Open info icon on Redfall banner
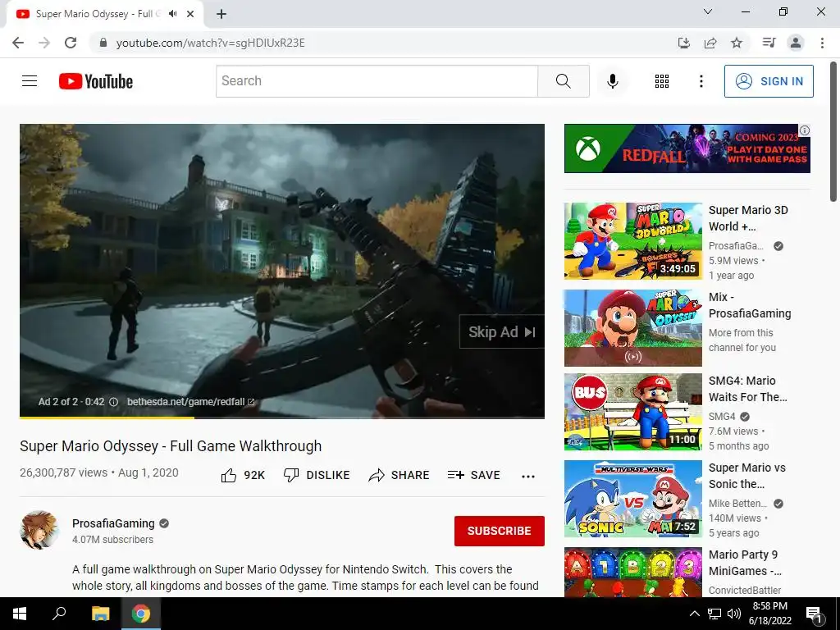Image resolution: width=840 pixels, height=630 pixels. [x=805, y=130]
